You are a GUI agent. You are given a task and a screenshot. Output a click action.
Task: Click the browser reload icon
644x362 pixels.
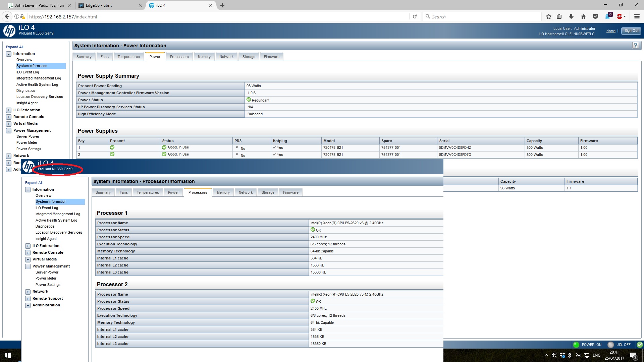pos(415,16)
